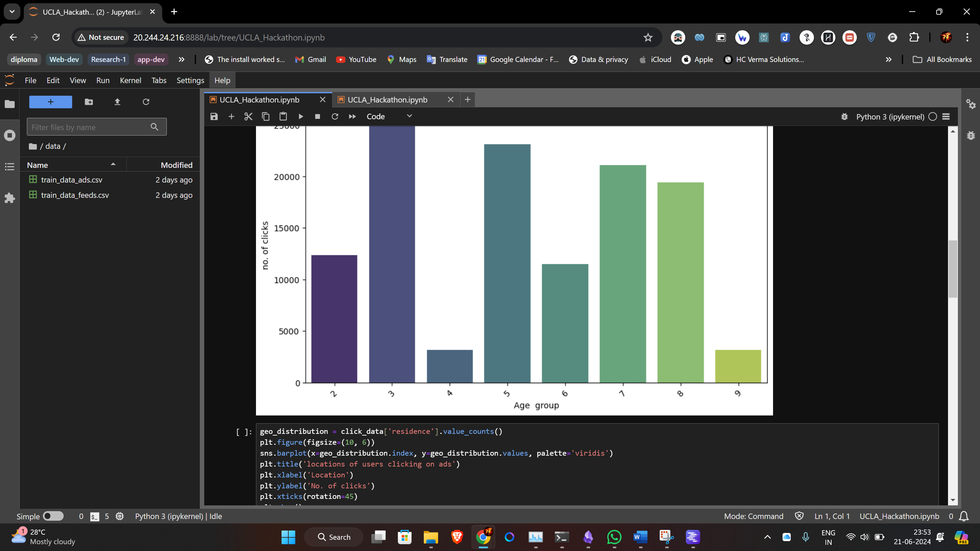Viewport: 980px width, 551px height.
Task: Restart kernel and run all cells
Action: (x=352, y=116)
